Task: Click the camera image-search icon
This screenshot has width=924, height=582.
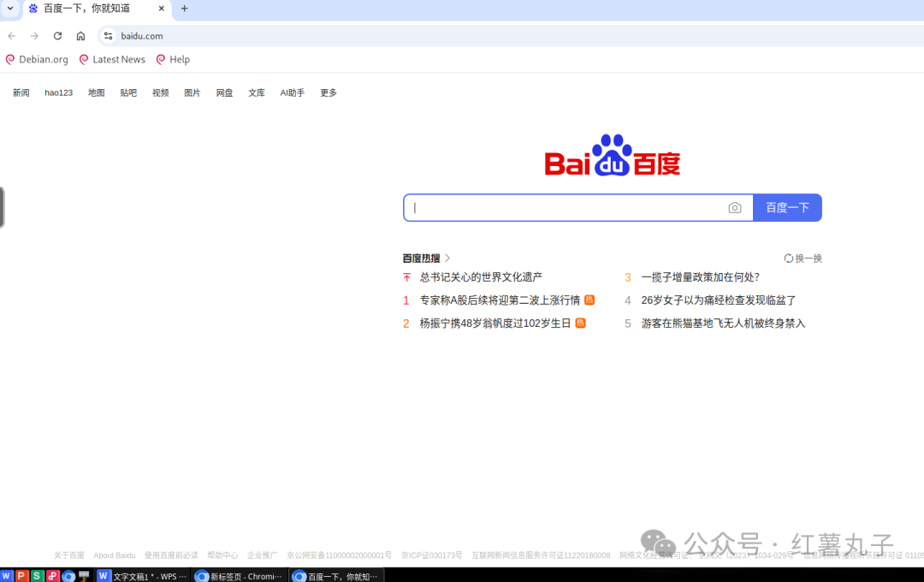Action: tap(735, 208)
